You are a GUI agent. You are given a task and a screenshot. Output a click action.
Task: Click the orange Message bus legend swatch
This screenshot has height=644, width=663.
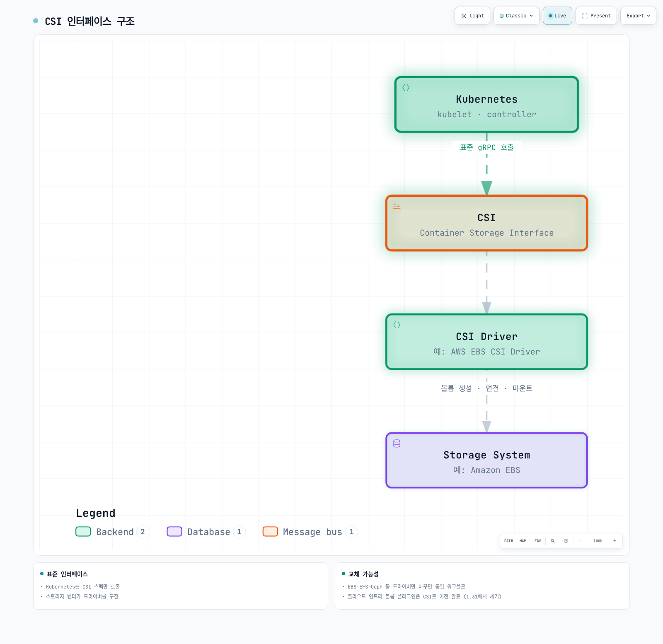point(270,531)
